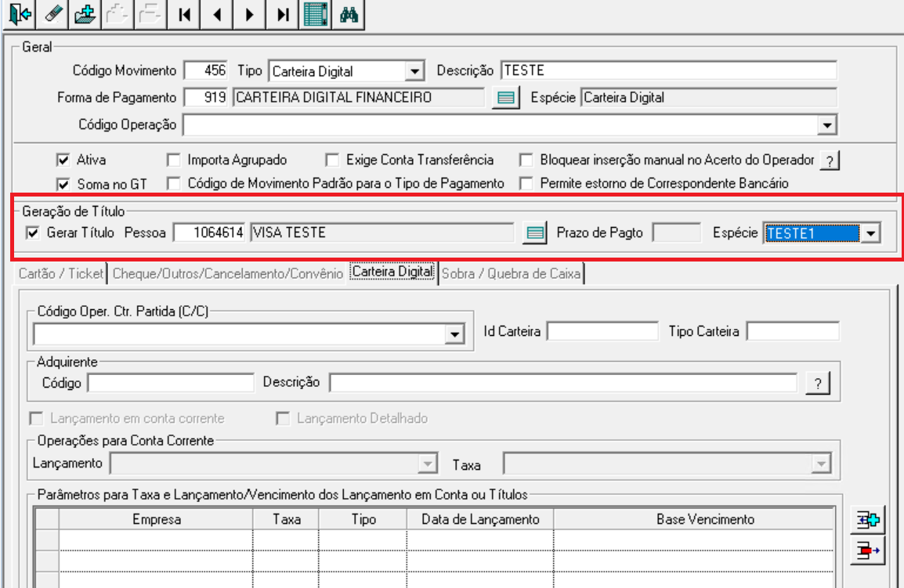904x588 pixels.
Task: Click the greyed remove step toolbar icon
Action: tap(150, 13)
